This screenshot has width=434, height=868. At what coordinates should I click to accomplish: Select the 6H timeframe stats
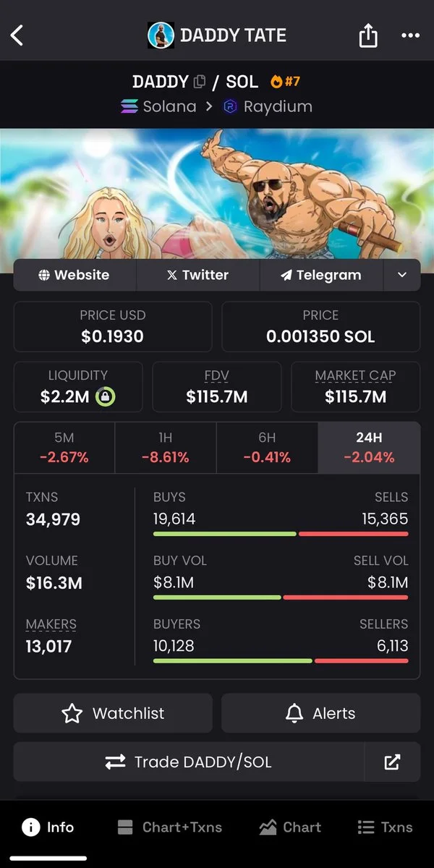pyautogui.click(x=267, y=448)
